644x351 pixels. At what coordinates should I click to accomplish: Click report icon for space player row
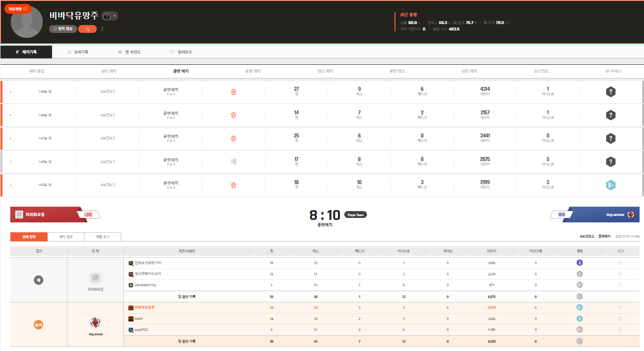tap(620, 319)
